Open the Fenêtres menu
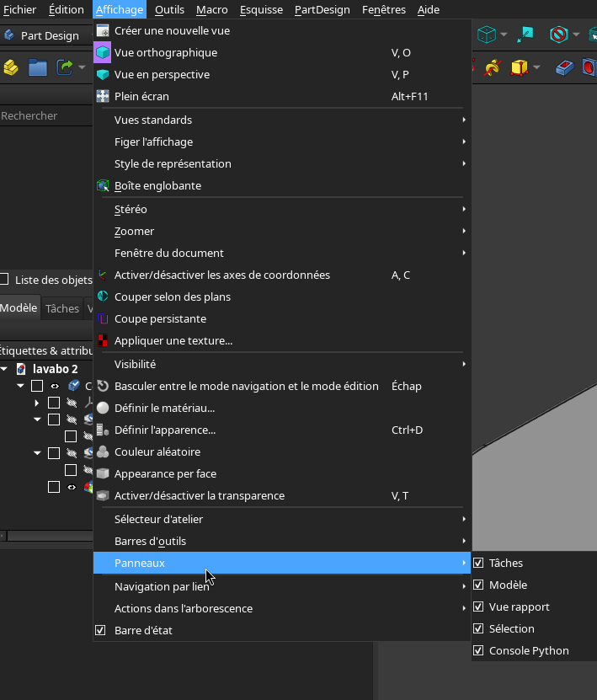This screenshot has width=597, height=700. pyautogui.click(x=384, y=9)
